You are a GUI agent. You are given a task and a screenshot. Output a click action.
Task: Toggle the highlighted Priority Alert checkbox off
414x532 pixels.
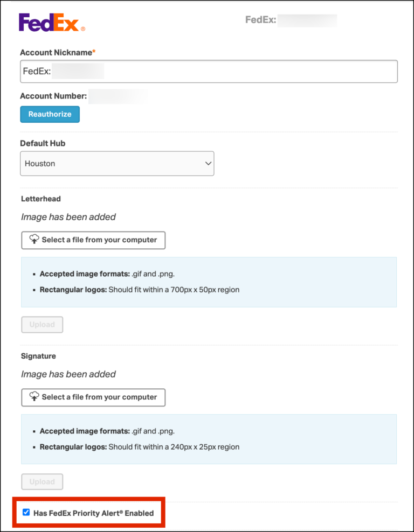pyautogui.click(x=26, y=512)
